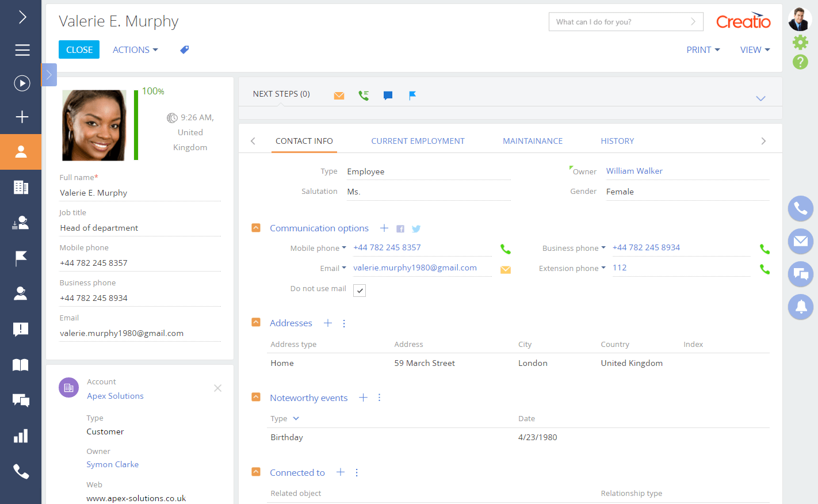Expand the Next Steps panel chevron
Image resolution: width=818 pixels, height=504 pixels.
coord(760,98)
